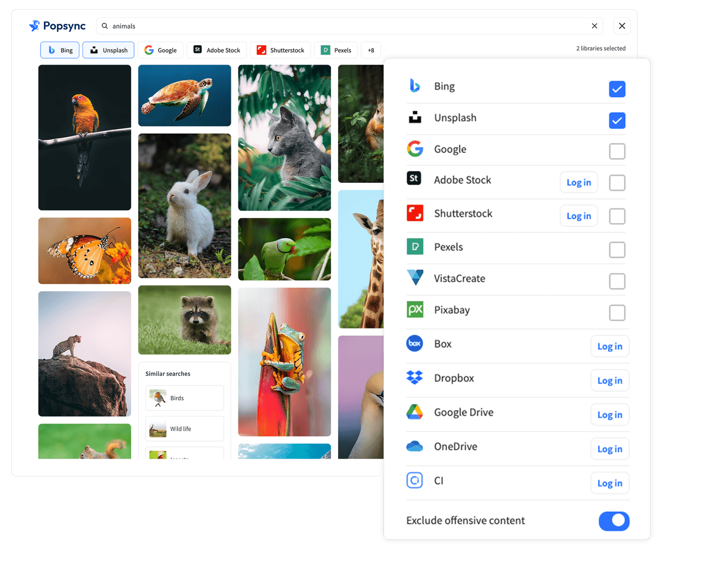Click the Popsync logo icon
This screenshot has width=728, height=568.
point(34,26)
